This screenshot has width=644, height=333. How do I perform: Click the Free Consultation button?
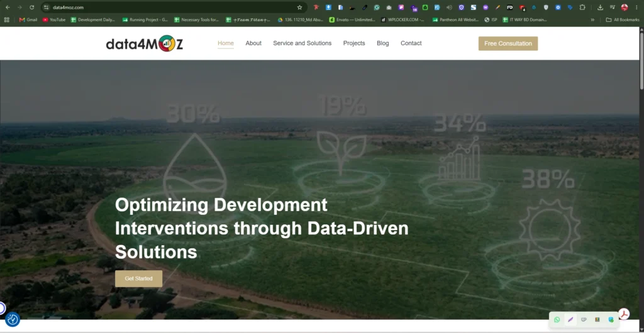508,43
